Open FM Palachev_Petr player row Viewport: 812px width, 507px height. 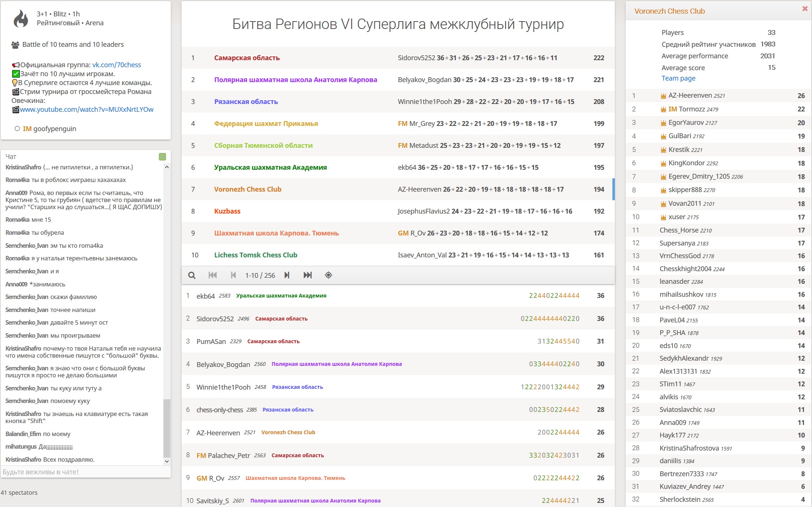click(x=398, y=455)
